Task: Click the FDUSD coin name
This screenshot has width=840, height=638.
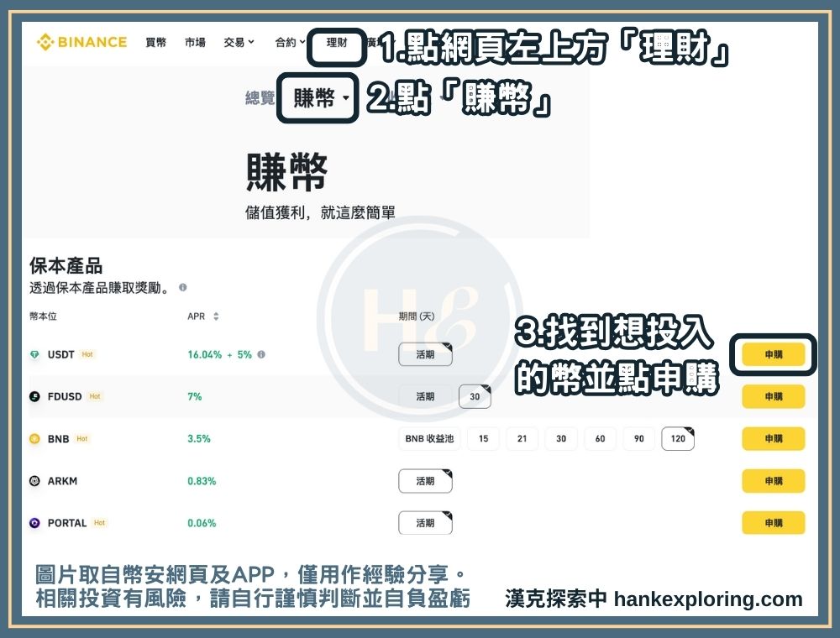Action: pyautogui.click(x=65, y=396)
